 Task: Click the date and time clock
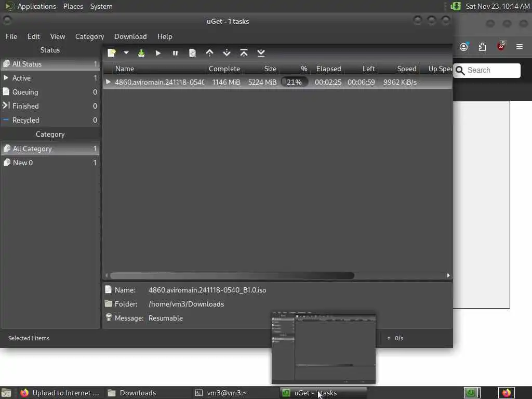[x=497, y=6]
